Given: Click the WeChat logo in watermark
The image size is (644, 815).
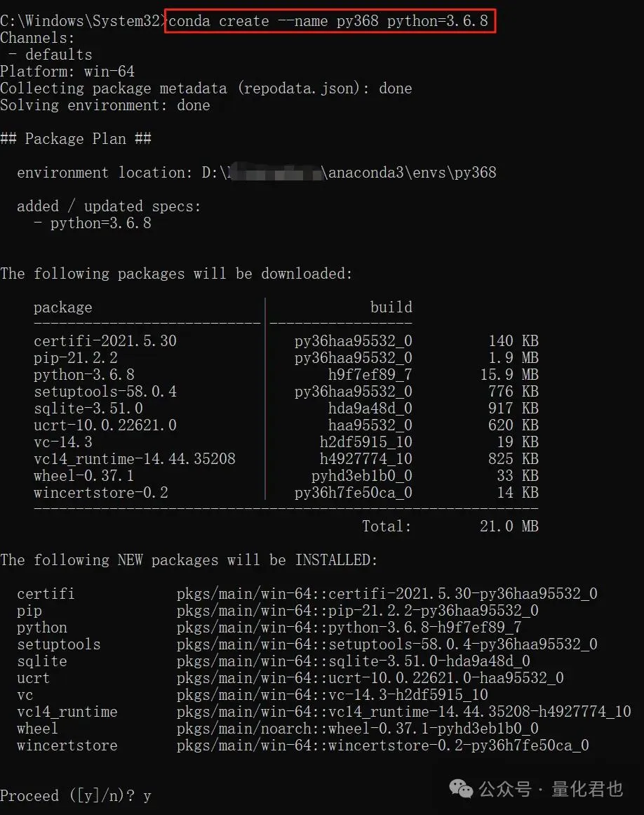Looking at the screenshot, I should [x=461, y=788].
